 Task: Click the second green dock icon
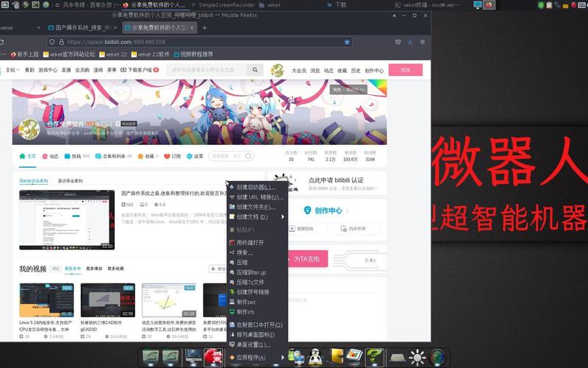coord(171,357)
